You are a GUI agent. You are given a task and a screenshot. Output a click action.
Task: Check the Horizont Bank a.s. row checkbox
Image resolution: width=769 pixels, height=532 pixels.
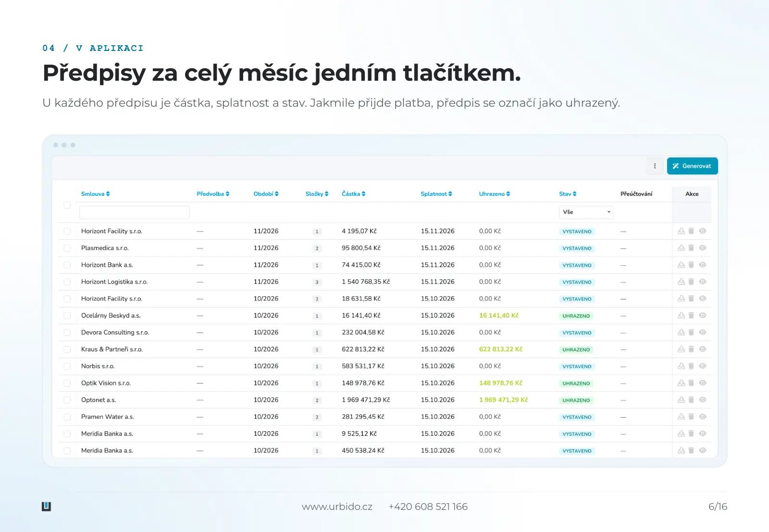[67, 265]
